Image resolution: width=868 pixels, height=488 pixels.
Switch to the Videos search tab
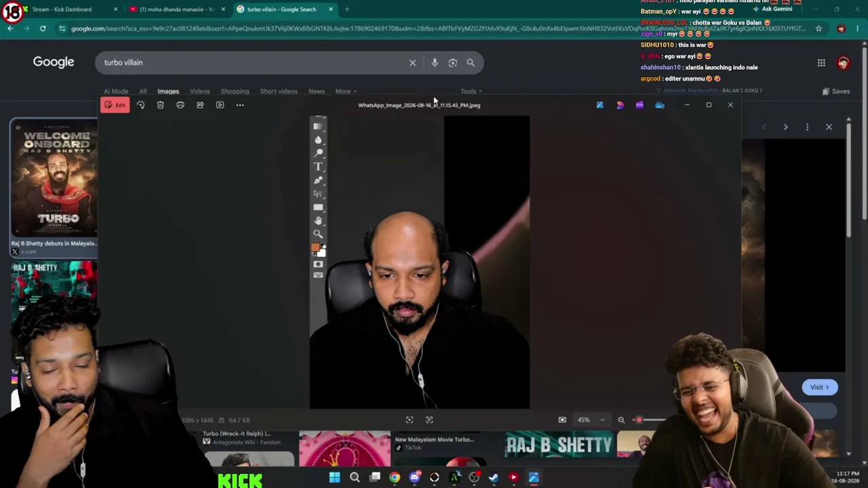pyautogui.click(x=200, y=91)
